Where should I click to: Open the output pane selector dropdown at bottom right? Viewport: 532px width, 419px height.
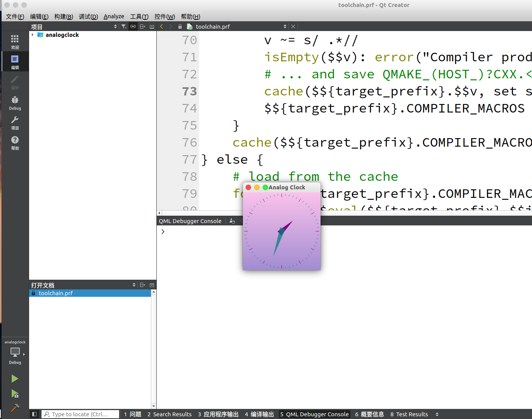[437, 414]
